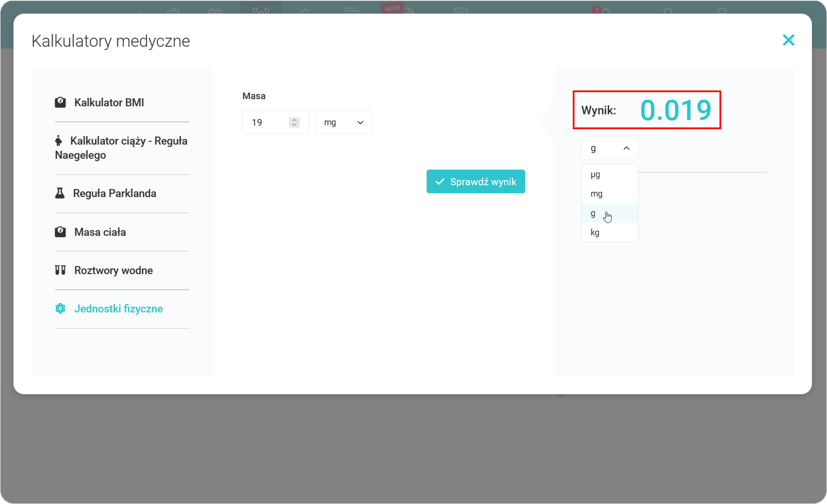Increase the Masa value with the up arrow
The image size is (827, 504).
pos(294,119)
